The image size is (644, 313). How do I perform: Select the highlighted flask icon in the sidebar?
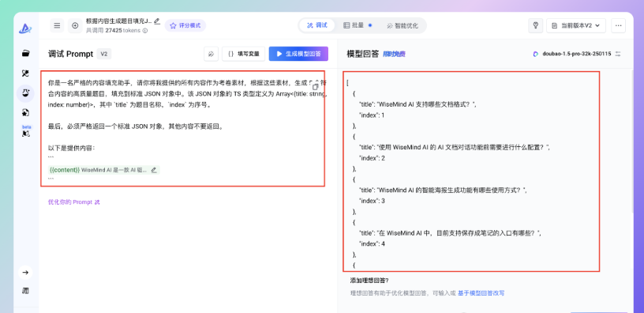[25, 93]
